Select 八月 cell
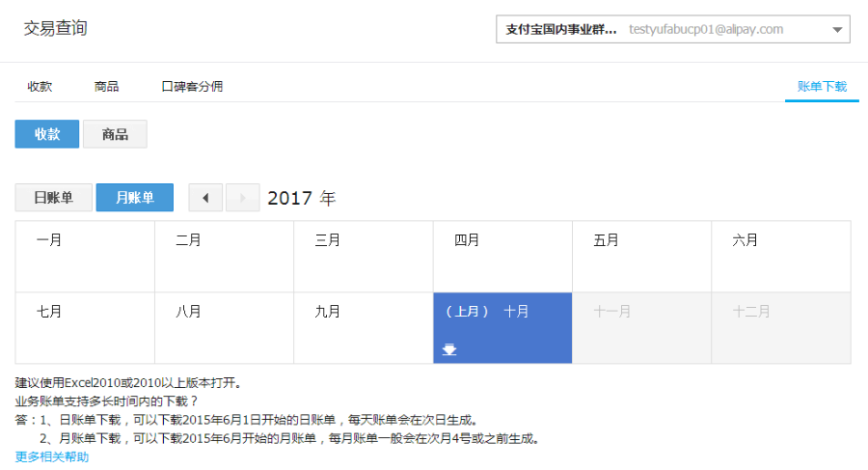This screenshot has width=868, height=470. click(x=224, y=328)
